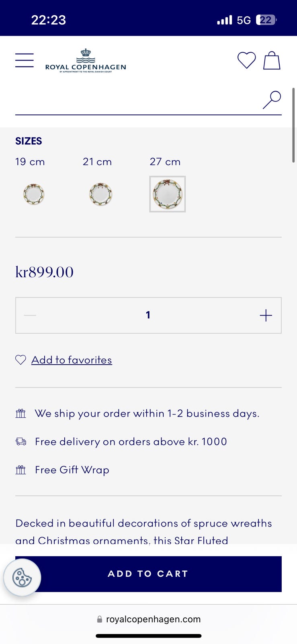Viewport: 297px width, 644px height.
Task: Tap the royalcopenhagen.com address bar
Action: (148, 619)
